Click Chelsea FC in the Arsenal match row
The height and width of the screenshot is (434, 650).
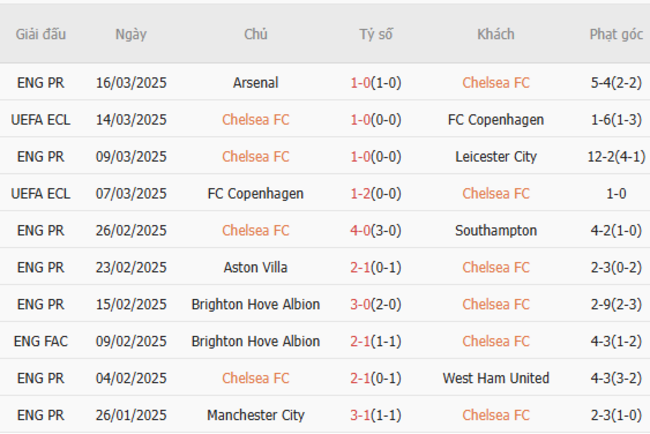pos(496,83)
